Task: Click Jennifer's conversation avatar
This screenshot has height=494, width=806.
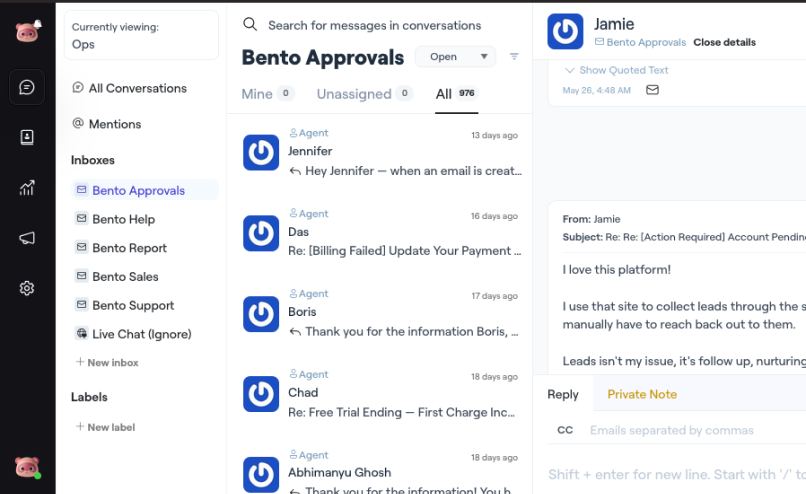Action: [261, 153]
